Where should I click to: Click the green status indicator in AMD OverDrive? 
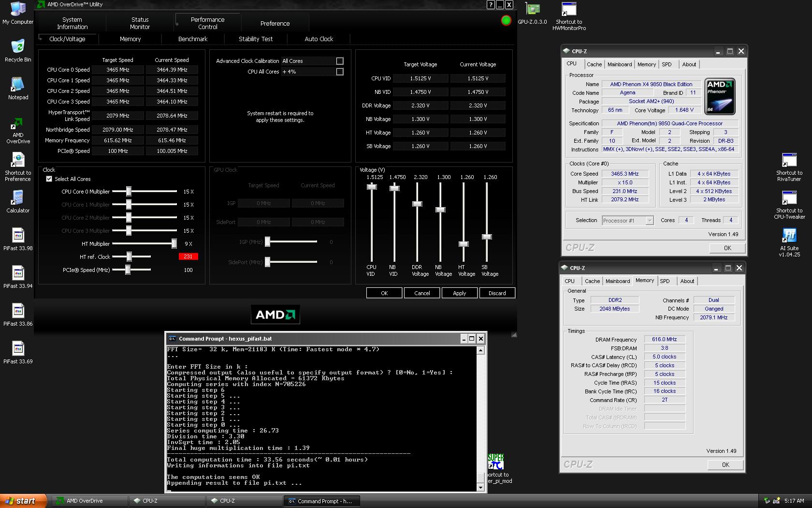pos(506,20)
